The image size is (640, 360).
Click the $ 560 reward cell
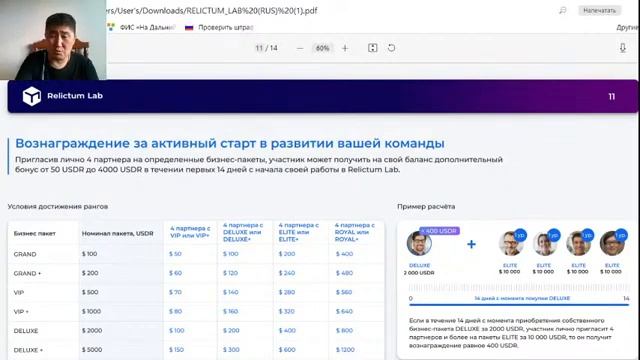(344, 292)
